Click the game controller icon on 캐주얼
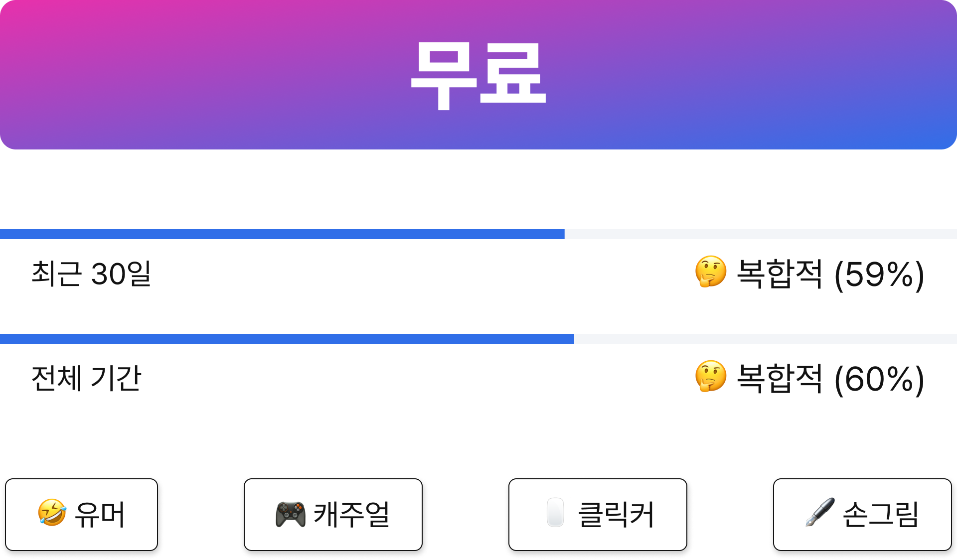959x560 pixels. click(291, 514)
